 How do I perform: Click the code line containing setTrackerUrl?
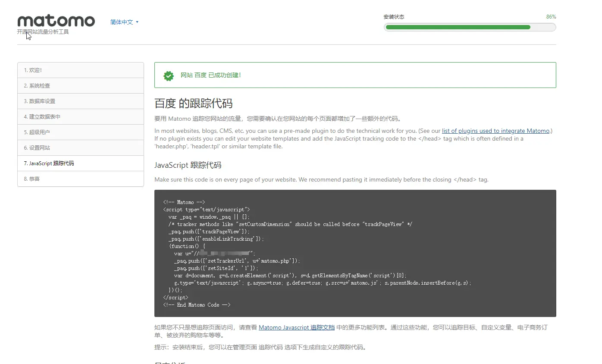[x=237, y=261]
